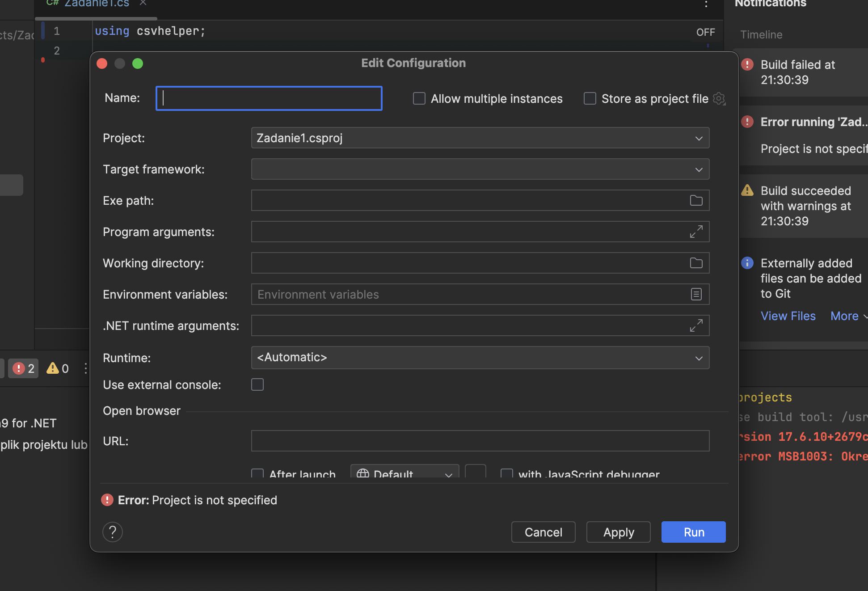Screen dimensions: 868x591
Task: Open help question mark button
Action: (113, 532)
